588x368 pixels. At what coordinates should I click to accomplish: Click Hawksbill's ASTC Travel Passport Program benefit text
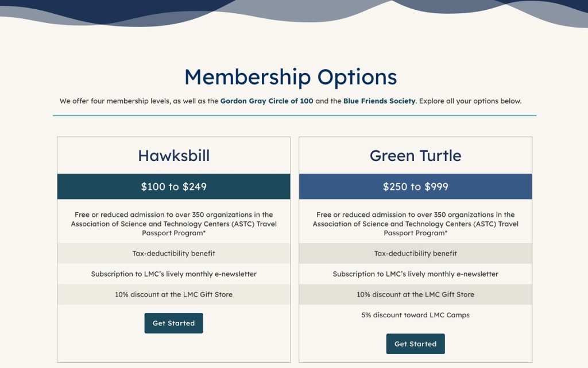coord(173,224)
